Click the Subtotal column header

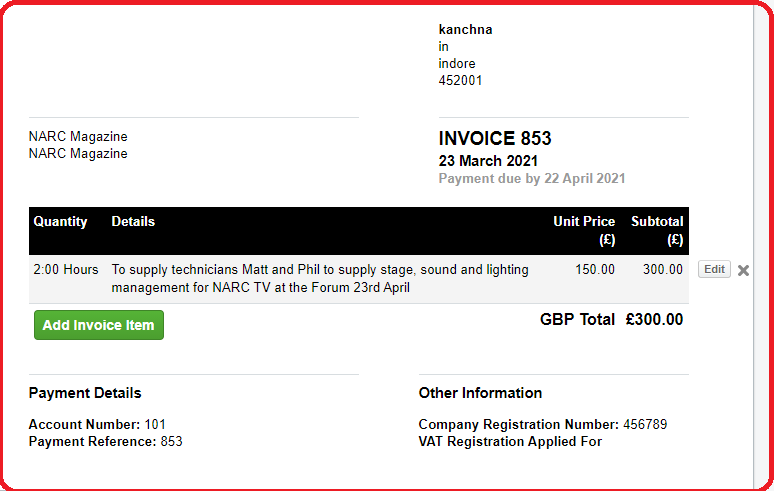click(657, 230)
